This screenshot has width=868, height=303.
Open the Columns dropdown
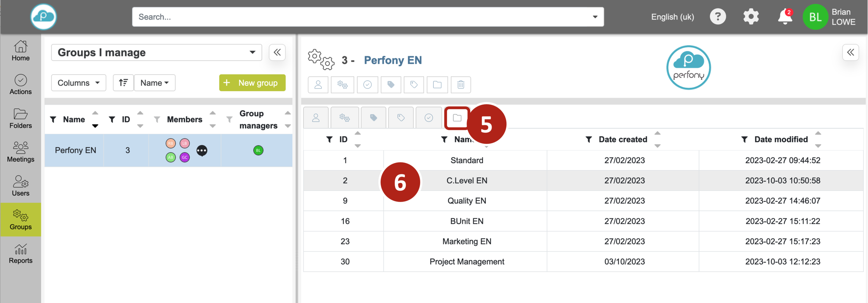pos(78,83)
